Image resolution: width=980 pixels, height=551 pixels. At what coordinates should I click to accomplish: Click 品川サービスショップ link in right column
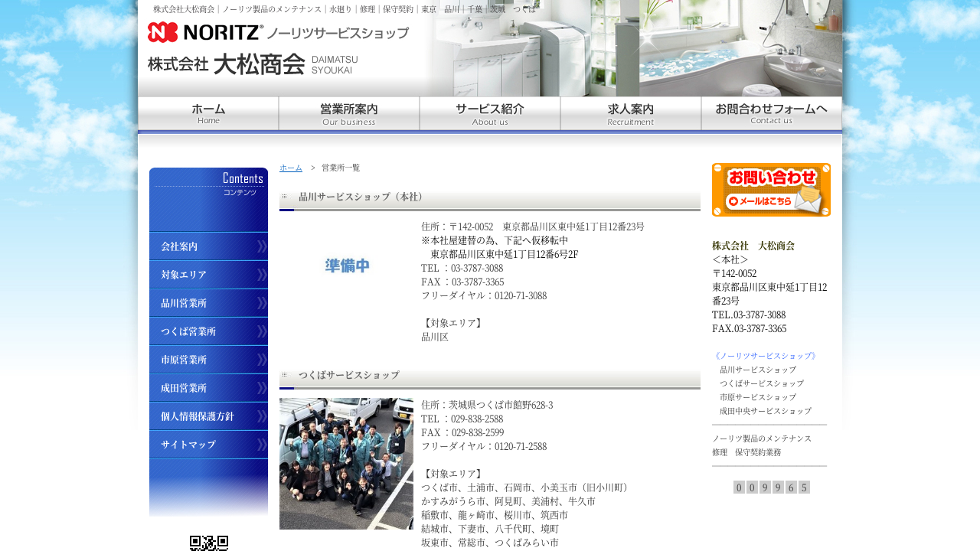pyautogui.click(x=757, y=370)
